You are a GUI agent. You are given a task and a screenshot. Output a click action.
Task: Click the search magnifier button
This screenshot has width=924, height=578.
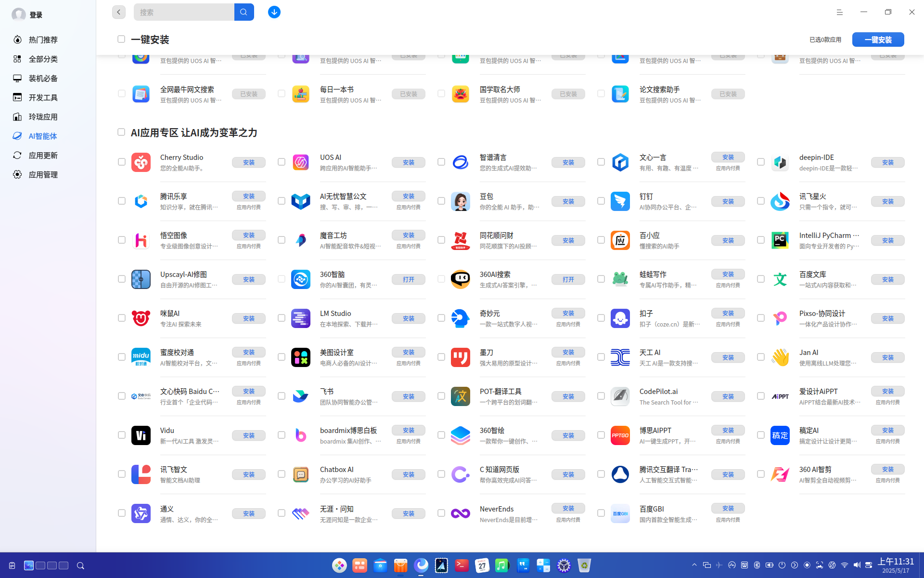(244, 12)
